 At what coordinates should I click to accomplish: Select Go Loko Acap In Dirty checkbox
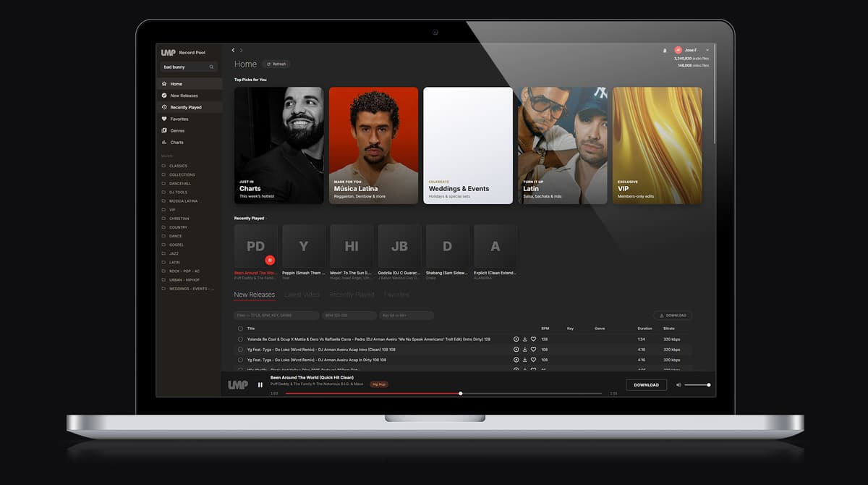[240, 359]
